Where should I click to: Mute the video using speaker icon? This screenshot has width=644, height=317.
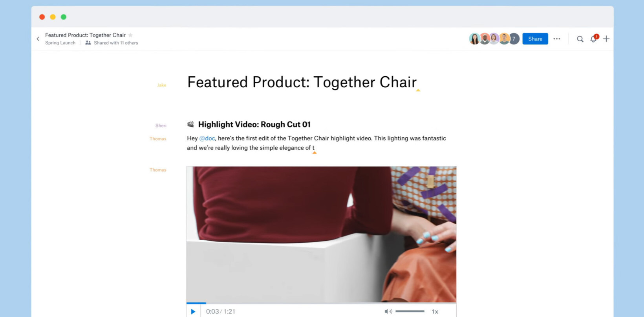(388, 311)
